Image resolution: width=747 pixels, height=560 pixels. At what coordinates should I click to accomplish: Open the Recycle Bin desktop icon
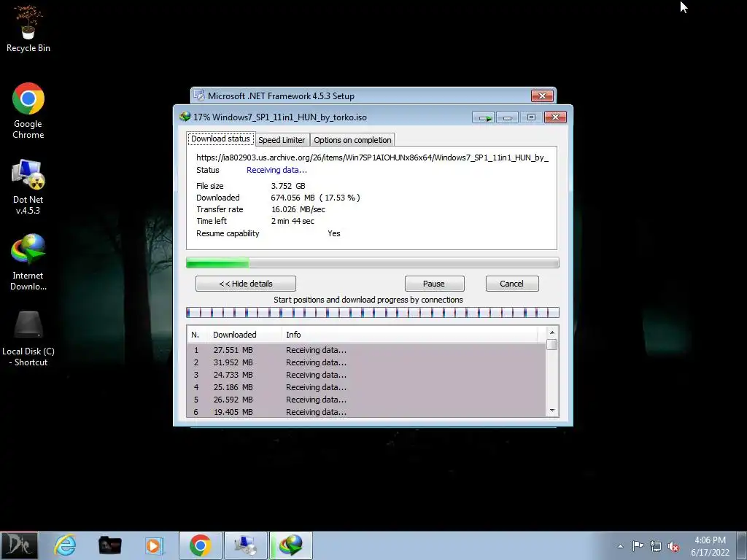28,29
